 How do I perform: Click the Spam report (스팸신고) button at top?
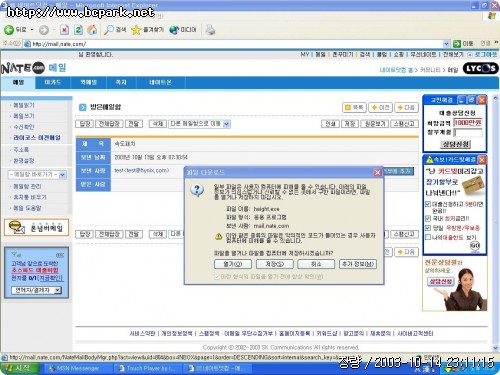click(x=404, y=124)
